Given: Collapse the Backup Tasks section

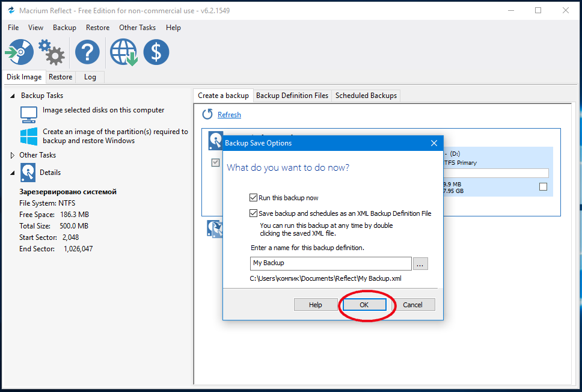Looking at the screenshot, I should click(12, 96).
